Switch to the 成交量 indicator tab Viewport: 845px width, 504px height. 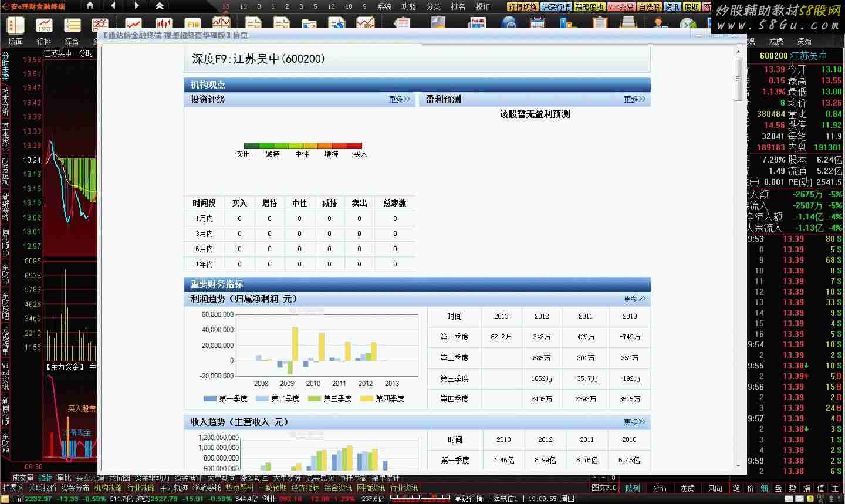click(23, 478)
